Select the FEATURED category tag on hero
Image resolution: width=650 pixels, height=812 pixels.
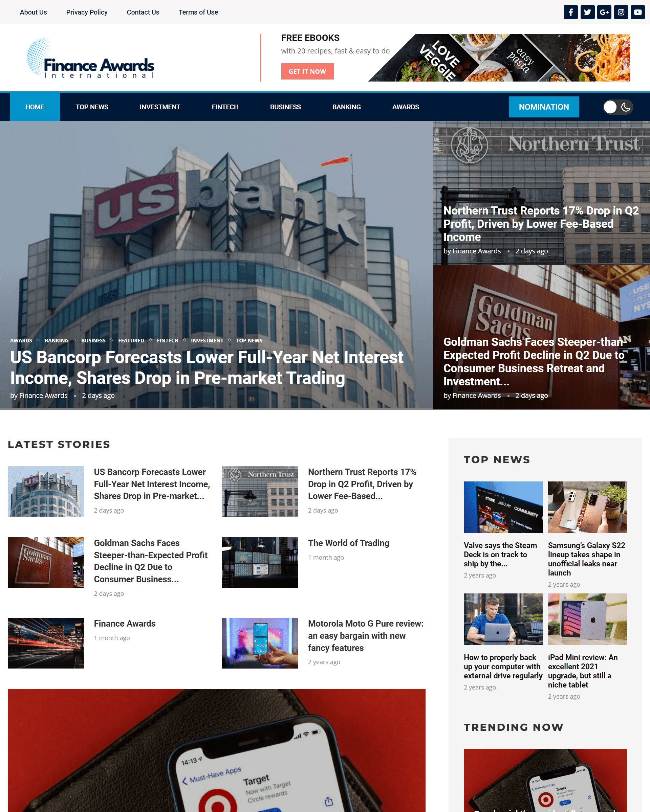tap(131, 340)
